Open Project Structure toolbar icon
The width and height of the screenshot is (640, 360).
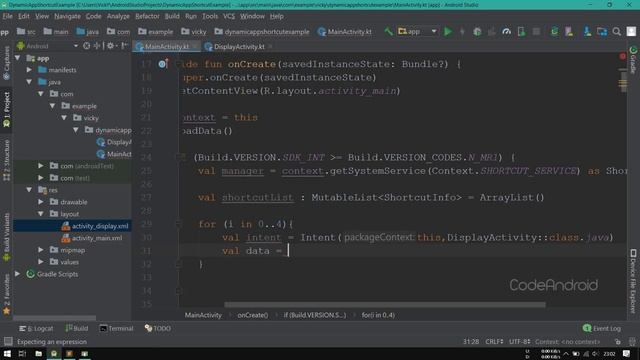(602, 31)
